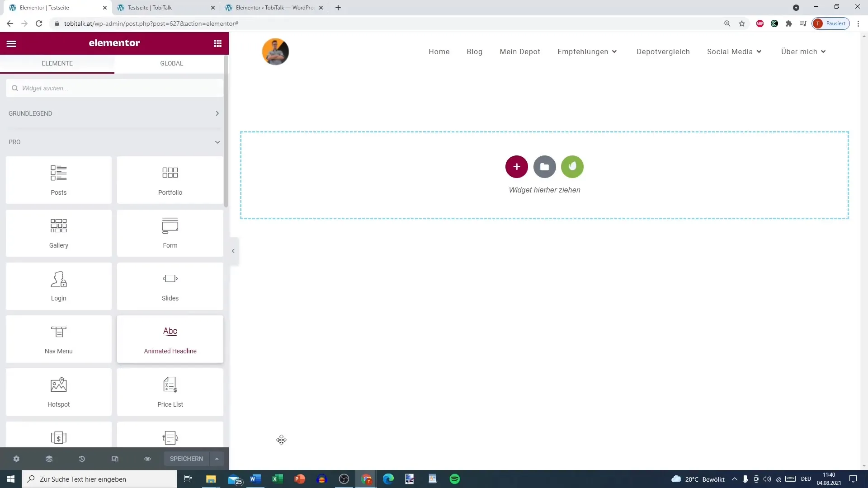Open Microsoft Edge from the taskbar
Image resolution: width=868 pixels, height=488 pixels.
[388, 479]
